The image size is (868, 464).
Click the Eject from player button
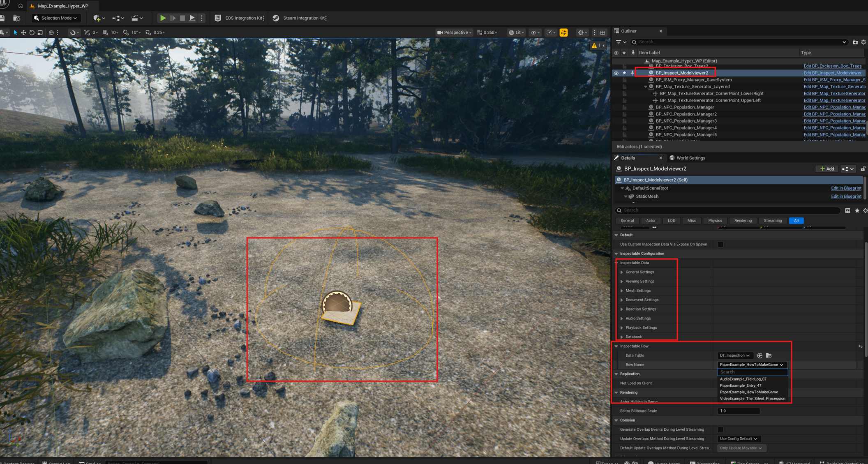pyautogui.click(x=192, y=18)
